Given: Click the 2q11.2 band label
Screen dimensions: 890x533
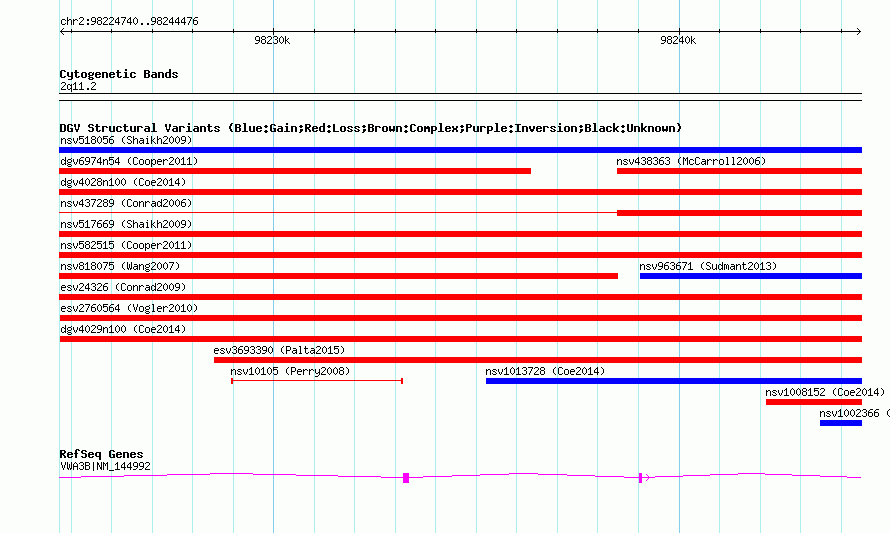Looking at the screenshot, I should (78, 86).
